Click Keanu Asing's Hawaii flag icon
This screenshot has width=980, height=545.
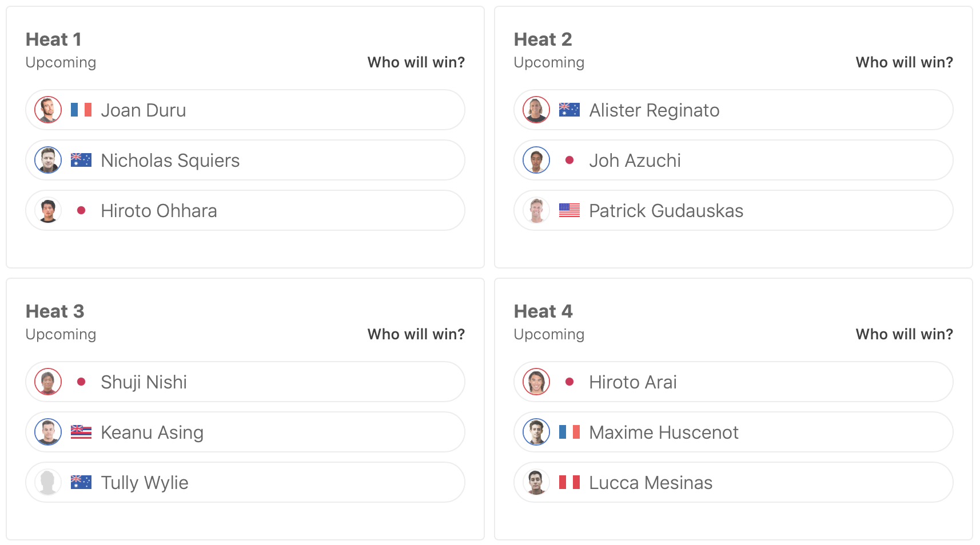[81, 432]
